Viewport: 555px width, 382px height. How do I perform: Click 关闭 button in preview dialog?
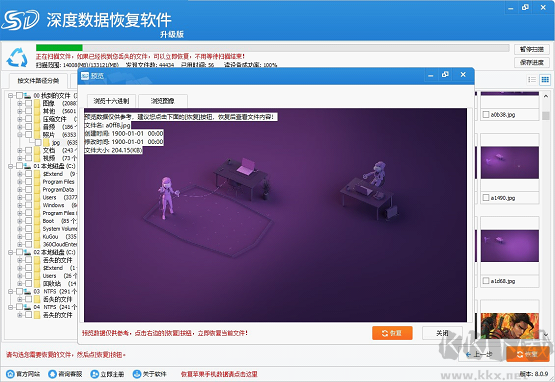[x=442, y=333]
